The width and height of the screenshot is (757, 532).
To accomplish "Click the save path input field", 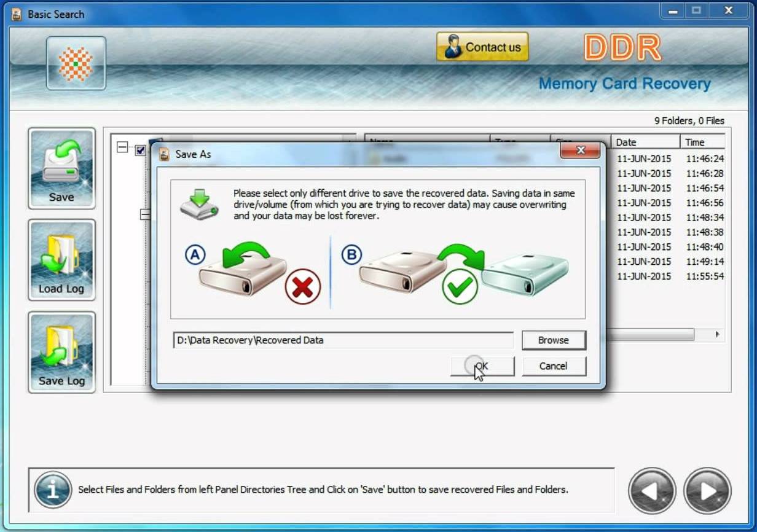I will click(343, 340).
